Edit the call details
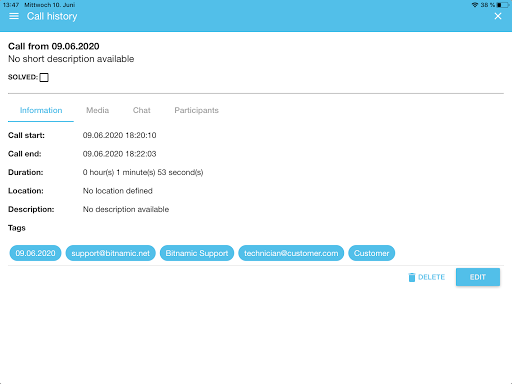Image resolution: width=512 pixels, height=384 pixels. [478, 277]
